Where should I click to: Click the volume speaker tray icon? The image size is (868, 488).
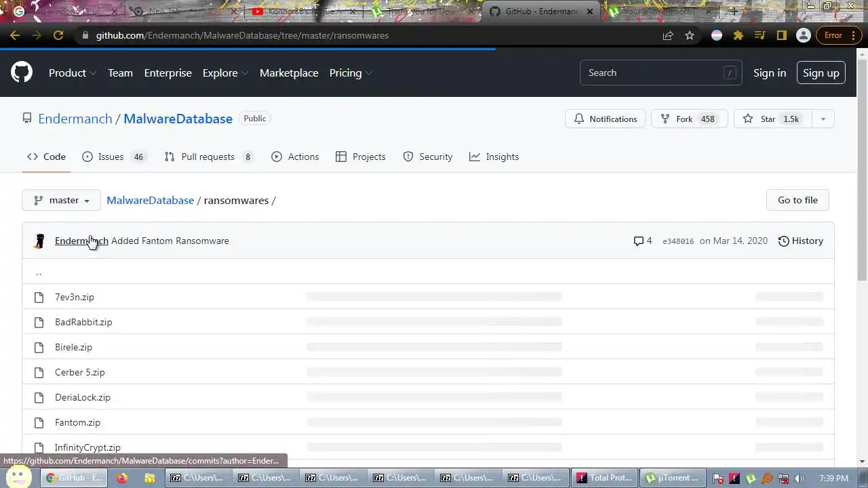coord(799,479)
